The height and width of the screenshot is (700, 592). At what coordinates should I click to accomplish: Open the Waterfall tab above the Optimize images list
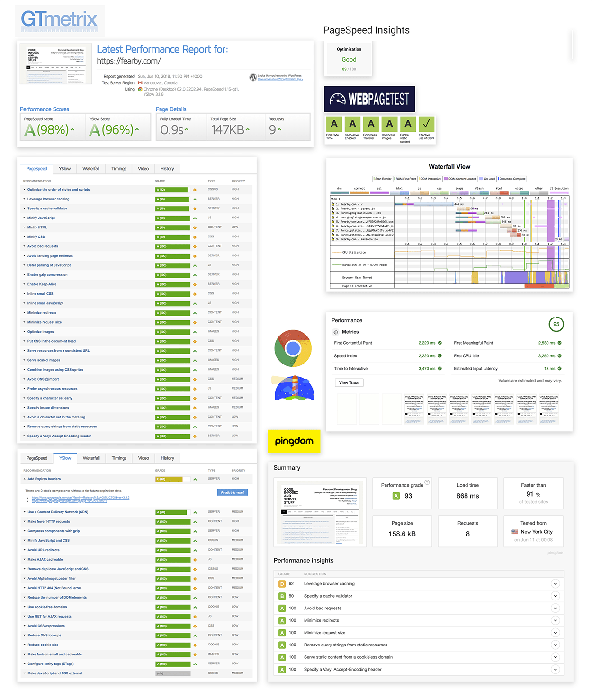coord(91,169)
